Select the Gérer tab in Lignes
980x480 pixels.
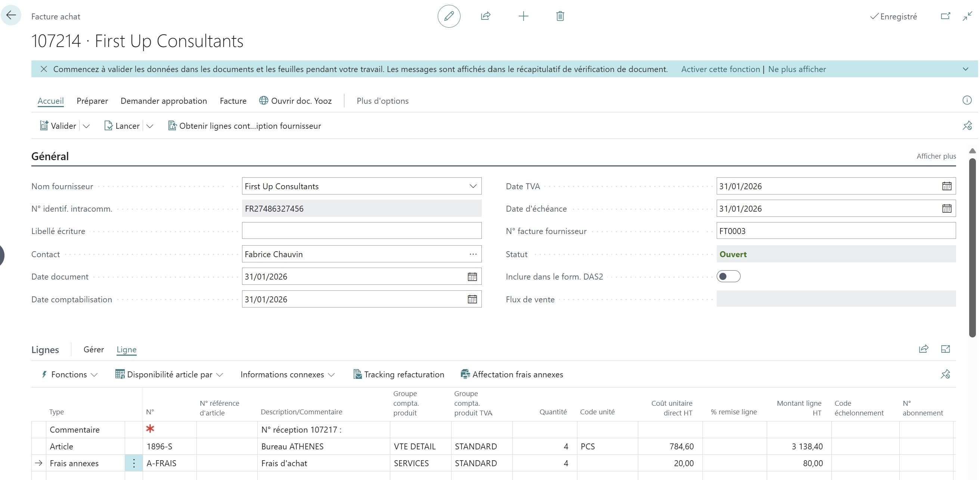pos(93,349)
